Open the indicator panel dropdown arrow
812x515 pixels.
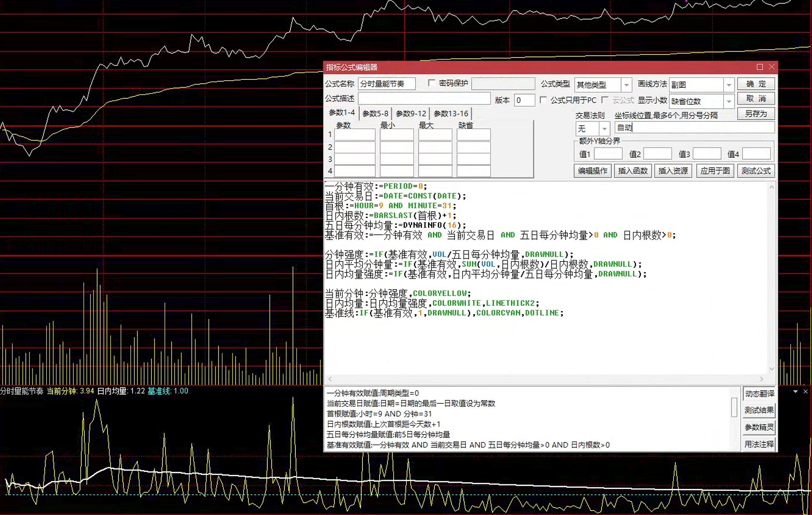[x=795, y=392]
